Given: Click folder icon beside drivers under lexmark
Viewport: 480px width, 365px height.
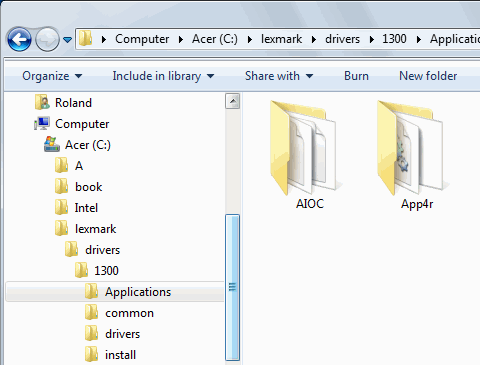Looking at the screenshot, I should pos(72,249).
